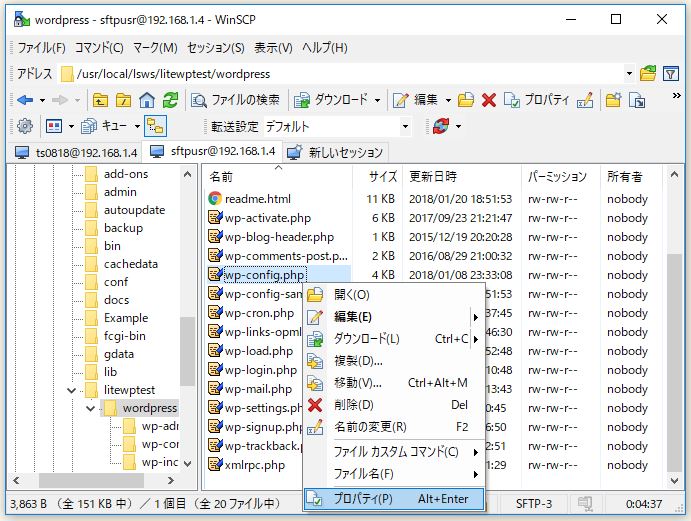Expand the address path dropdown arrow

pos(629,74)
